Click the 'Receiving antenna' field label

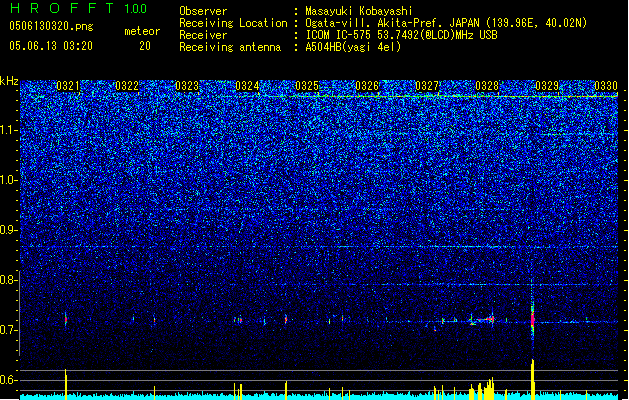(x=230, y=47)
